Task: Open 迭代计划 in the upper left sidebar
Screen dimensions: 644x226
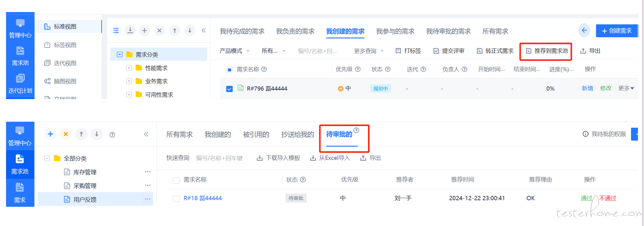Action: pyautogui.click(x=20, y=84)
